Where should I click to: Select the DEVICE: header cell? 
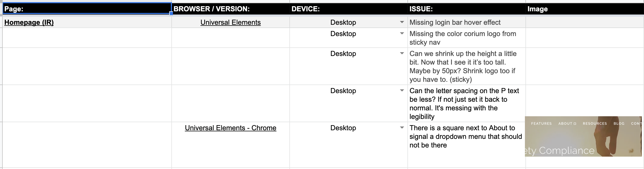(x=348, y=9)
